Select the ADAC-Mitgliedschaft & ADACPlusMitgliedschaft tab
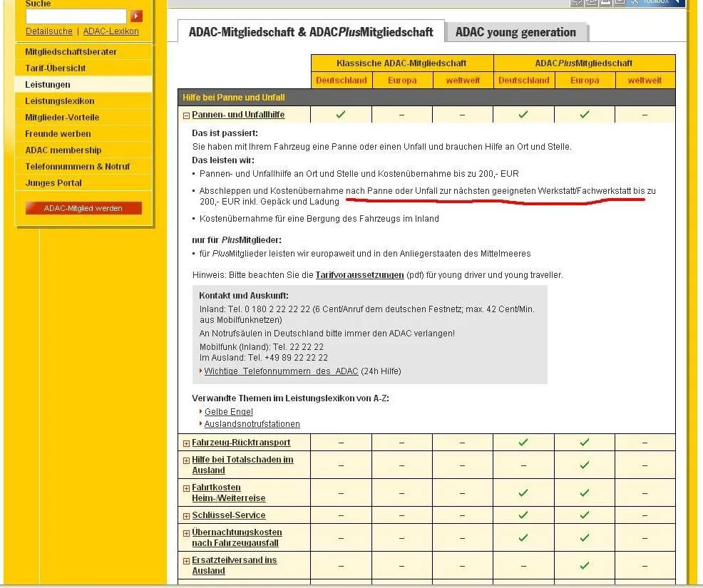The width and height of the screenshot is (703, 588). [x=310, y=32]
